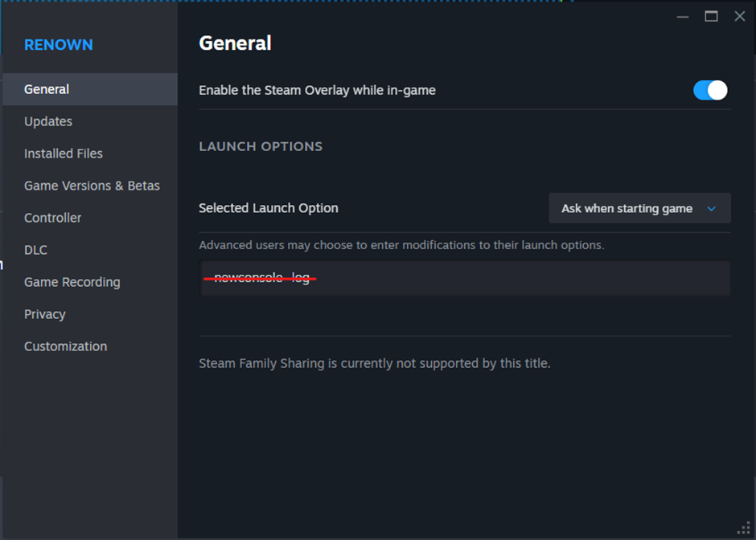
Task: Open the Updates settings page
Action: [x=48, y=121]
